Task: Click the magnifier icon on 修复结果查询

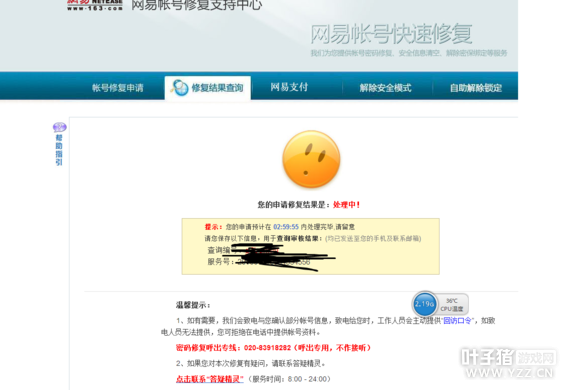Action: [180, 88]
